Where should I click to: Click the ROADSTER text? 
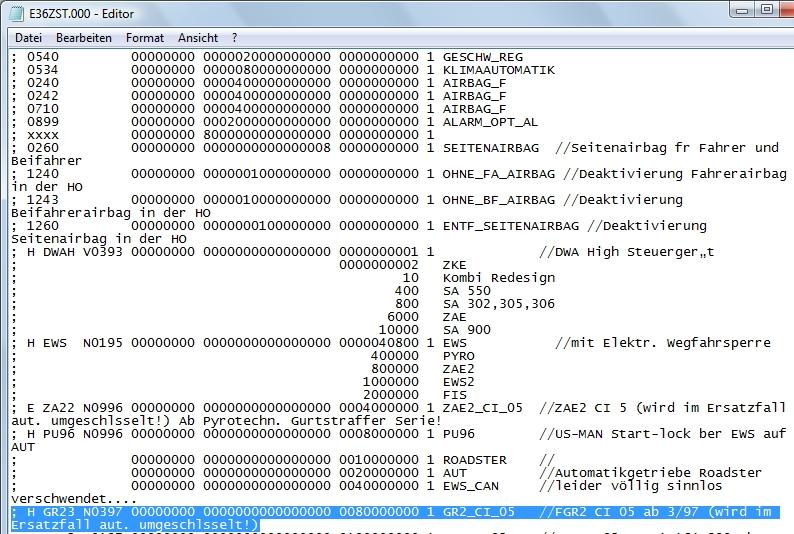click(474, 459)
